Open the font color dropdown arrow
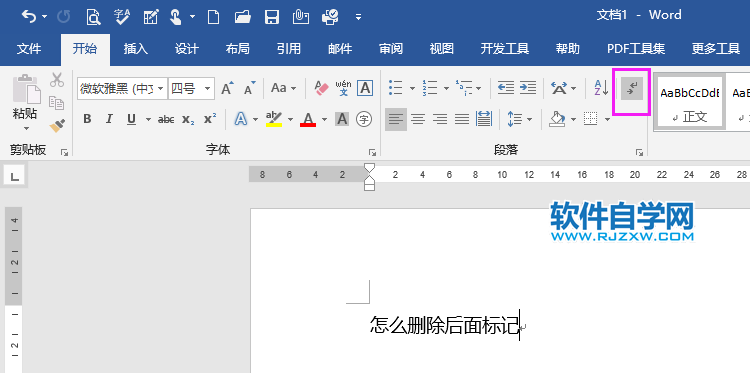750x373 pixels. point(324,120)
